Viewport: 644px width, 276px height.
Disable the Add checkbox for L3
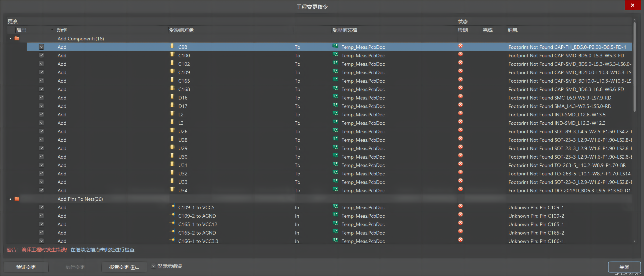coord(41,123)
